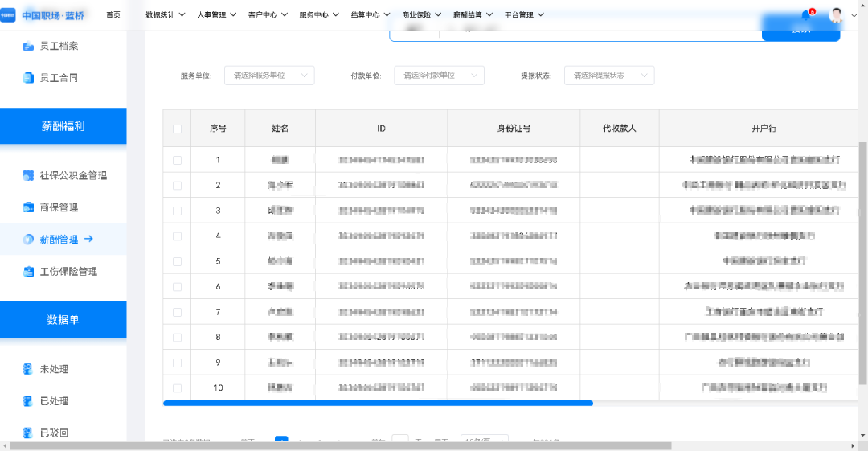Check the checkbox for row 10
This screenshot has height=451, width=868.
(x=177, y=388)
